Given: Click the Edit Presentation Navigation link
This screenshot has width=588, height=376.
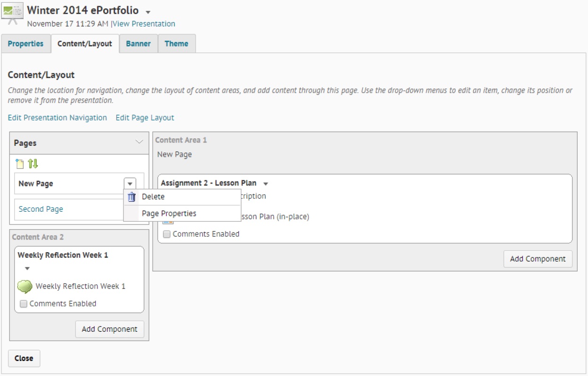Looking at the screenshot, I should point(57,118).
